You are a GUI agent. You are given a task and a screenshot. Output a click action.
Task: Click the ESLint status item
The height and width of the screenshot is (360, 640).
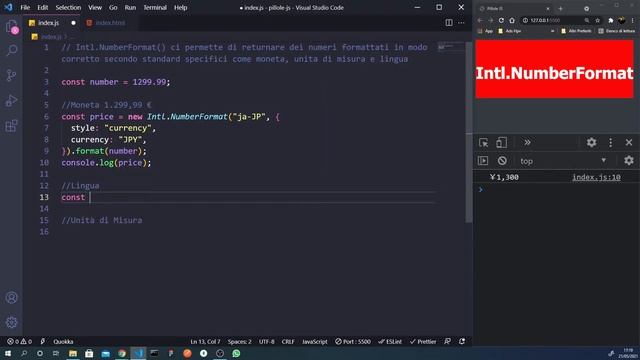coord(390,342)
